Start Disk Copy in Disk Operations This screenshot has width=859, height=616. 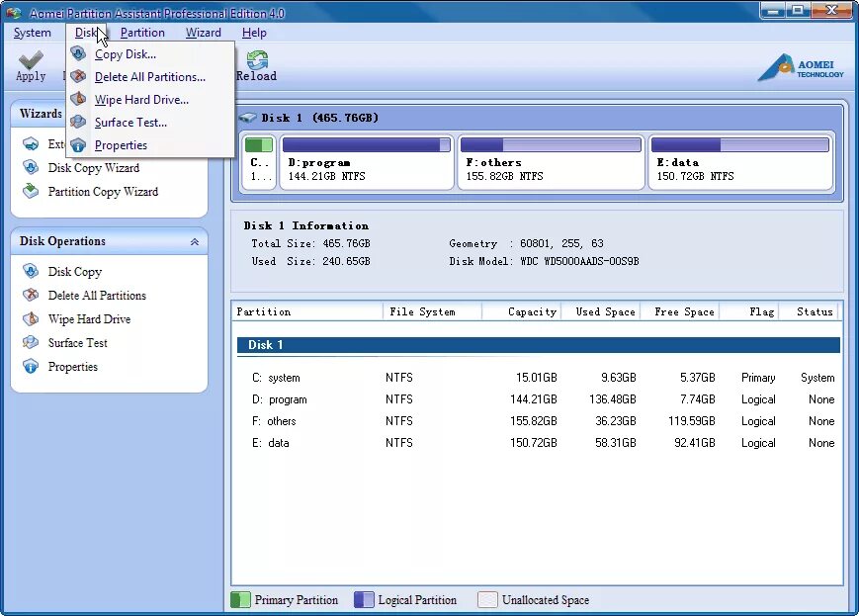(75, 271)
